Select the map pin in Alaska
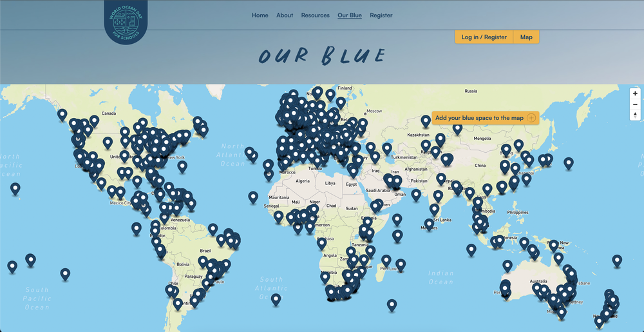This screenshot has height=332, width=644. tap(62, 115)
